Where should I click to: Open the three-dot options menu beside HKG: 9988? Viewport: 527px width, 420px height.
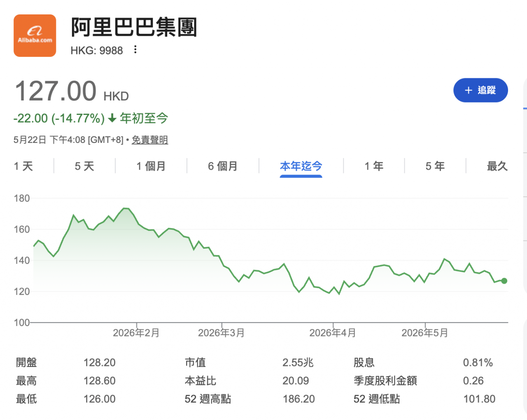pyautogui.click(x=135, y=50)
